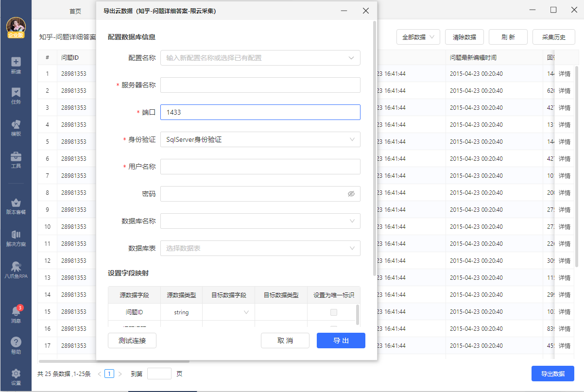Click the data table horizontal scrollbar
This screenshot has height=392, width=584.
114,361
